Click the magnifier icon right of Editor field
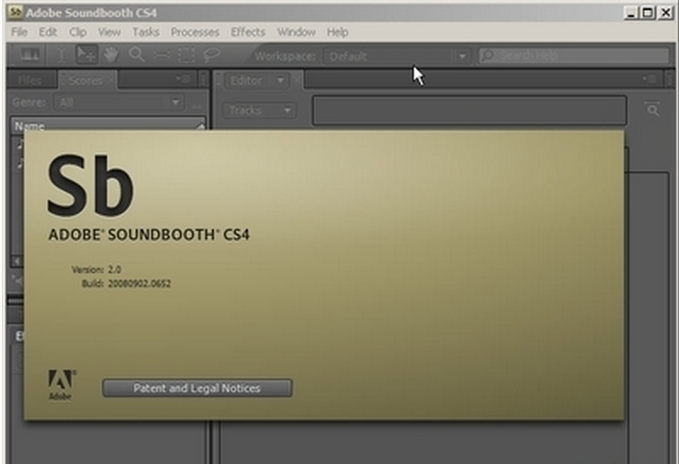Image resolution: width=679 pixels, height=464 pixels. [x=652, y=110]
